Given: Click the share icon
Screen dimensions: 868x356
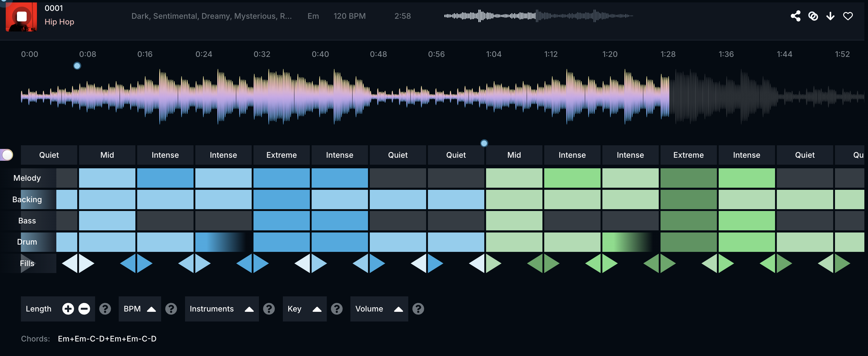Looking at the screenshot, I should point(796,16).
